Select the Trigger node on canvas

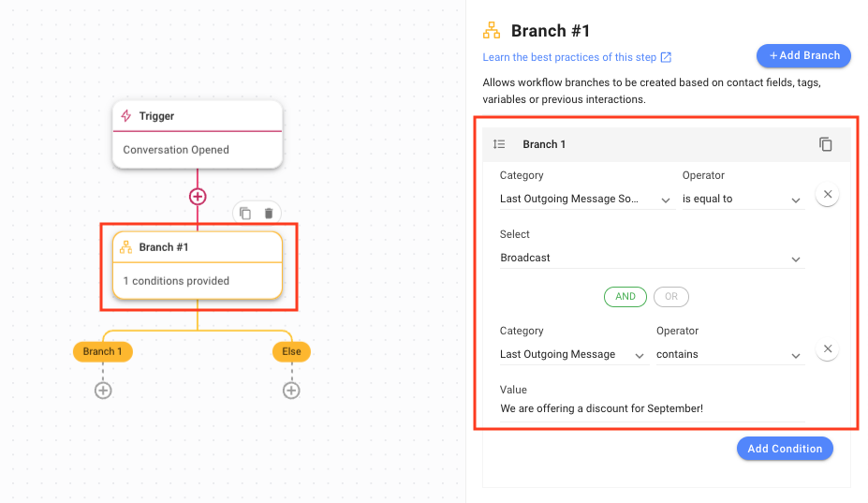pyautogui.click(x=198, y=134)
